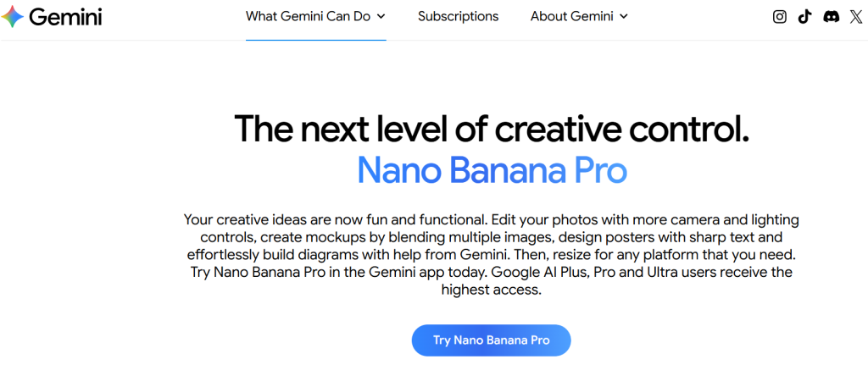Click the Gemini sparkle logo icon
The width and height of the screenshot is (868, 387).
(13, 17)
